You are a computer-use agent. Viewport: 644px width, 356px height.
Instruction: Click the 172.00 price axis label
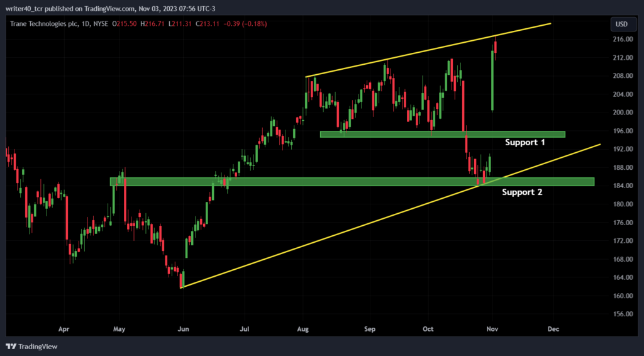click(623, 241)
